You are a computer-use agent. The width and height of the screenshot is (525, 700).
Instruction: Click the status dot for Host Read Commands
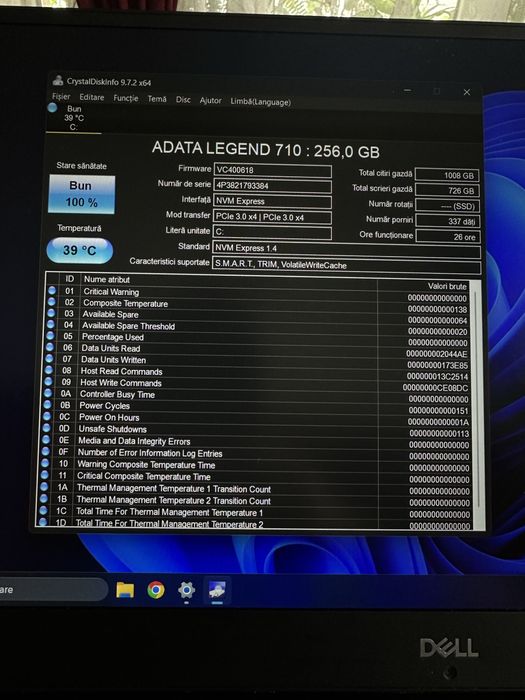click(49, 370)
